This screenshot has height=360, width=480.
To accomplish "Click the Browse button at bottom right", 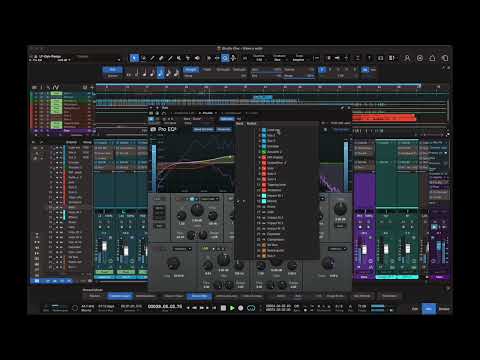I will (x=444, y=309).
